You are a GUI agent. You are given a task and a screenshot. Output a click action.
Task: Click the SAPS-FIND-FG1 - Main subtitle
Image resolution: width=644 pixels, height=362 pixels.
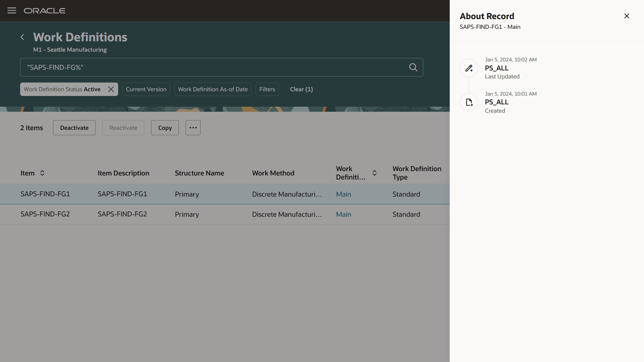coord(490,27)
